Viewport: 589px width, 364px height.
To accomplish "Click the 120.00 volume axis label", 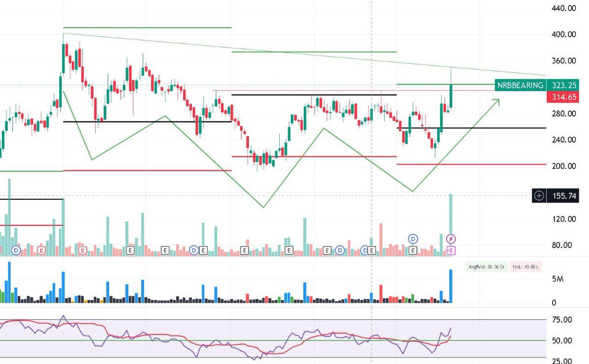I will pos(563,219).
